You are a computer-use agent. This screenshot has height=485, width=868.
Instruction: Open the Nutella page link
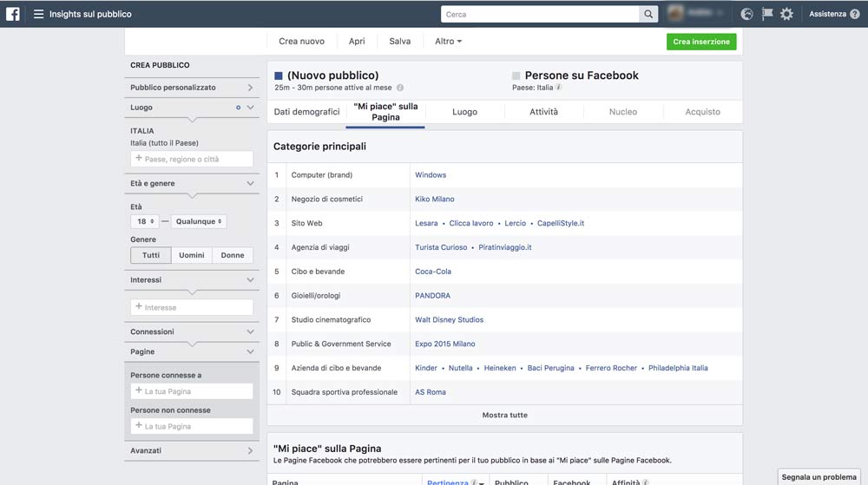(461, 368)
